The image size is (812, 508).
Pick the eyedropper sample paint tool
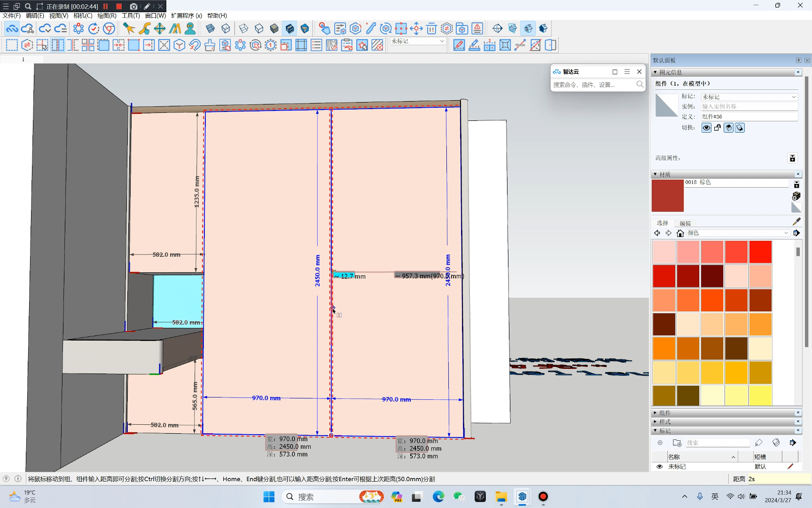point(796,222)
